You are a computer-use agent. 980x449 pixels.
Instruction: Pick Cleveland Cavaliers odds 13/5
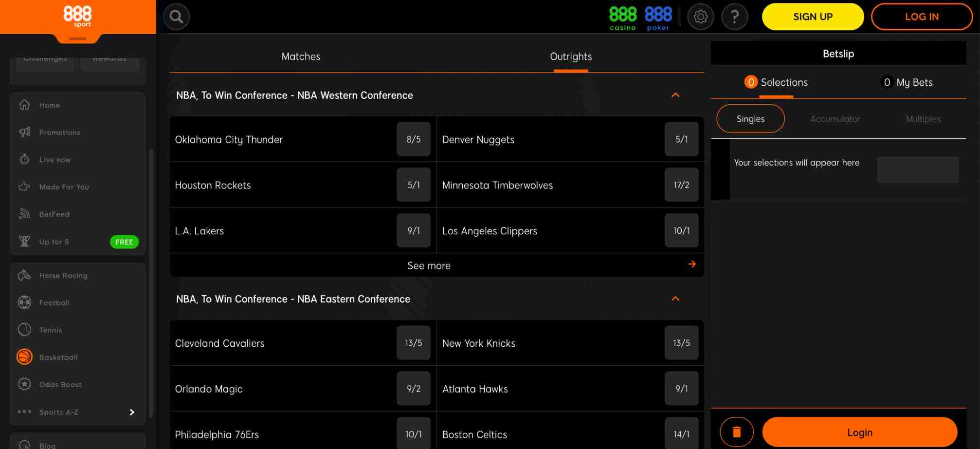coord(414,343)
